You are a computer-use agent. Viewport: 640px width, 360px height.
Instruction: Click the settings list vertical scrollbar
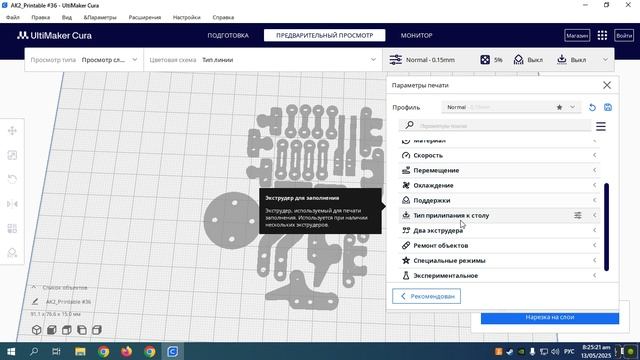click(607, 227)
